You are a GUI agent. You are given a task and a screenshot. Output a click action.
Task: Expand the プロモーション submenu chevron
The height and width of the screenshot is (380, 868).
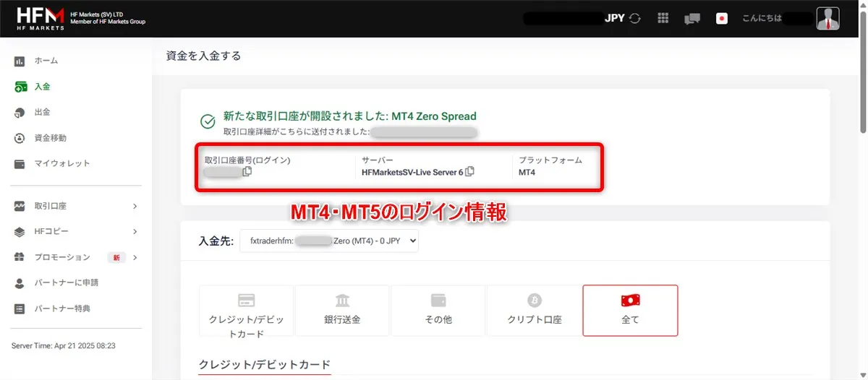point(135,257)
